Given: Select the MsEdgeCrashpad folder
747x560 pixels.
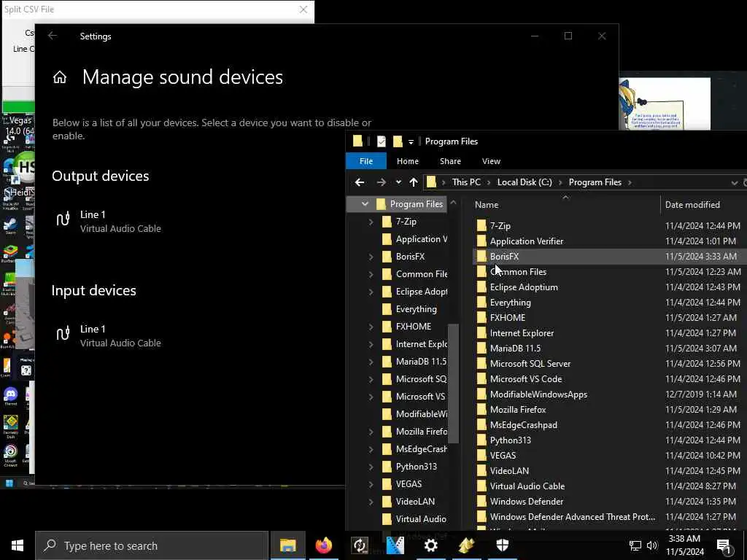Looking at the screenshot, I should (x=524, y=425).
